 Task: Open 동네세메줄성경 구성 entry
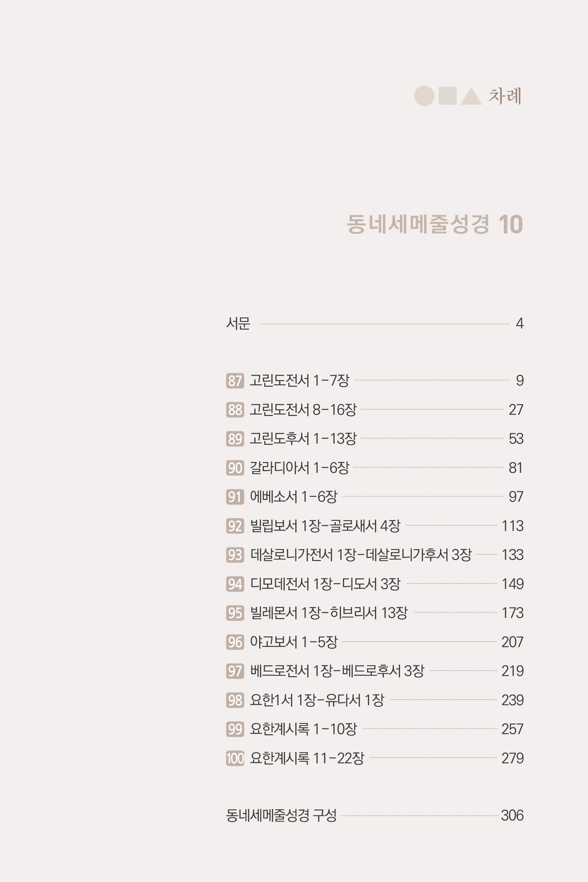(x=281, y=815)
